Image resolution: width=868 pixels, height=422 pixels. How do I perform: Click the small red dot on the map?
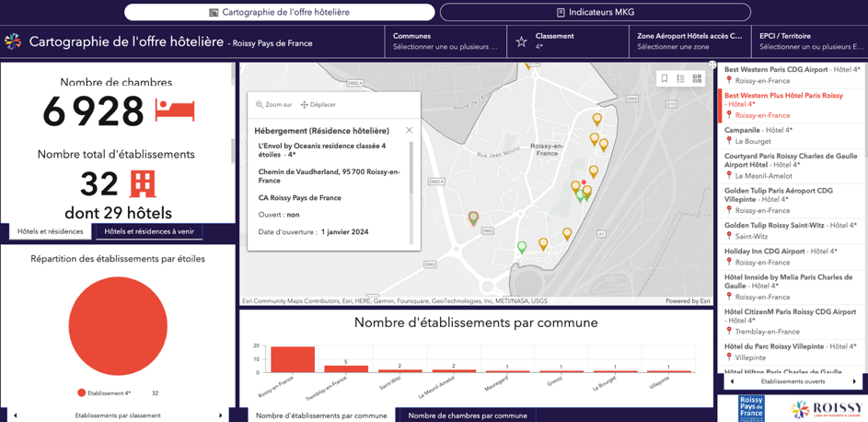[x=584, y=182]
